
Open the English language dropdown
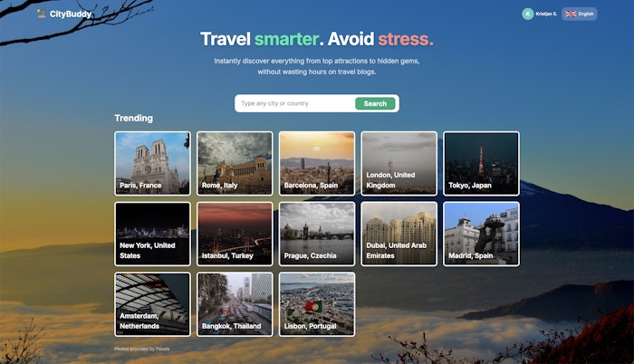click(579, 14)
